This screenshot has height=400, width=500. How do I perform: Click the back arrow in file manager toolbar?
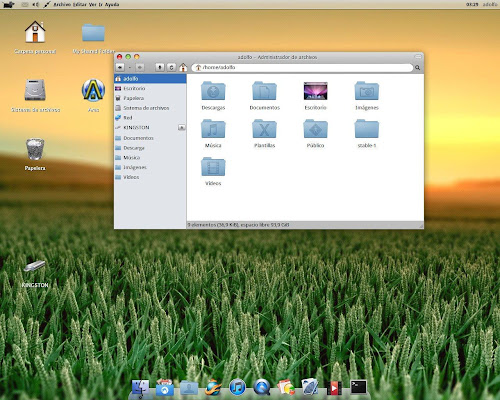tap(120, 67)
